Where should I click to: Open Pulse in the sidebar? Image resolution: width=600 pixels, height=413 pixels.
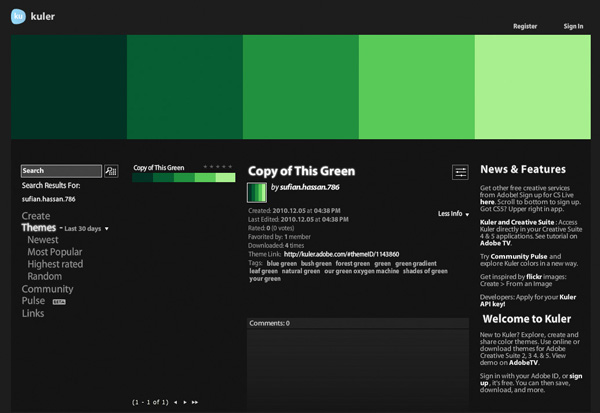coord(33,301)
